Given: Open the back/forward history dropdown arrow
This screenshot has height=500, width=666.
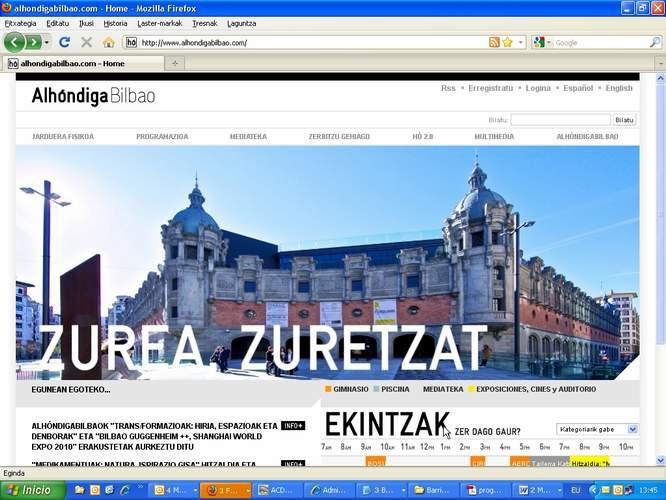Looking at the screenshot, I should (47, 42).
